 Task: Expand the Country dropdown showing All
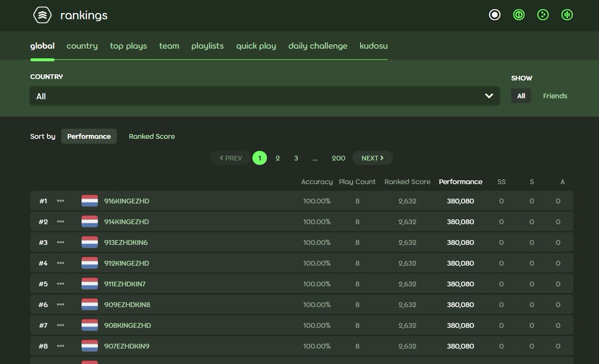click(265, 96)
